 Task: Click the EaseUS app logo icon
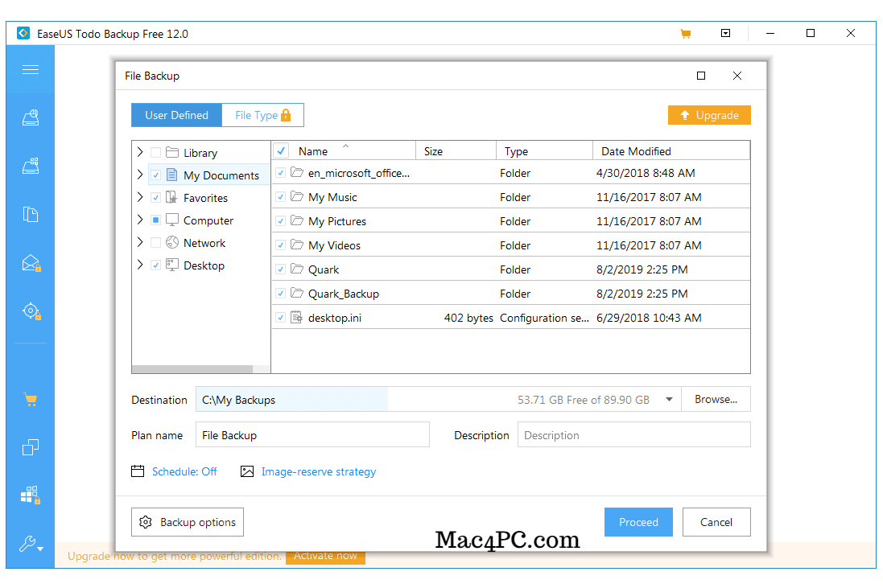[23, 33]
